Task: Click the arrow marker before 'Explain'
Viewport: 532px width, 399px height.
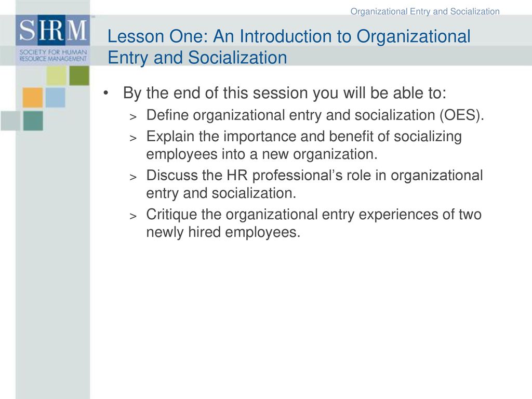Action: point(133,138)
